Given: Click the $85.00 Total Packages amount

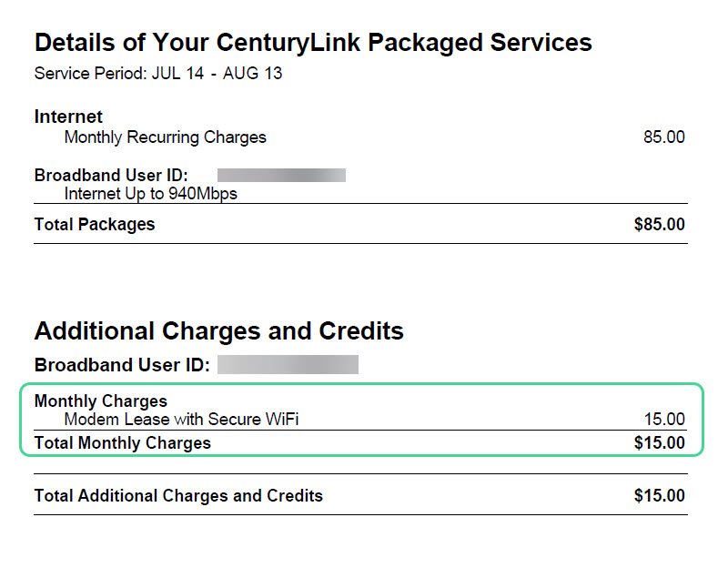Looking at the screenshot, I should [659, 224].
